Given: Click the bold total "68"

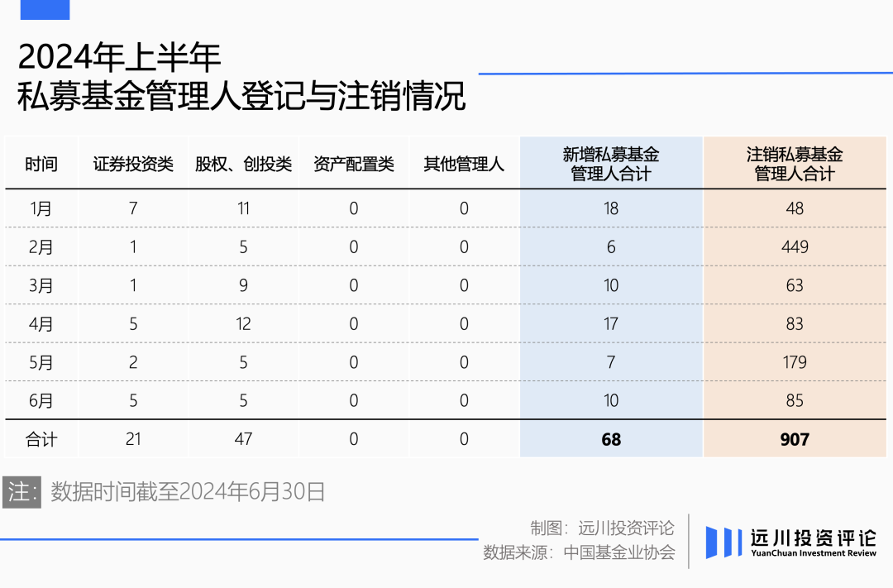Looking at the screenshot, I should click(611, 439).
